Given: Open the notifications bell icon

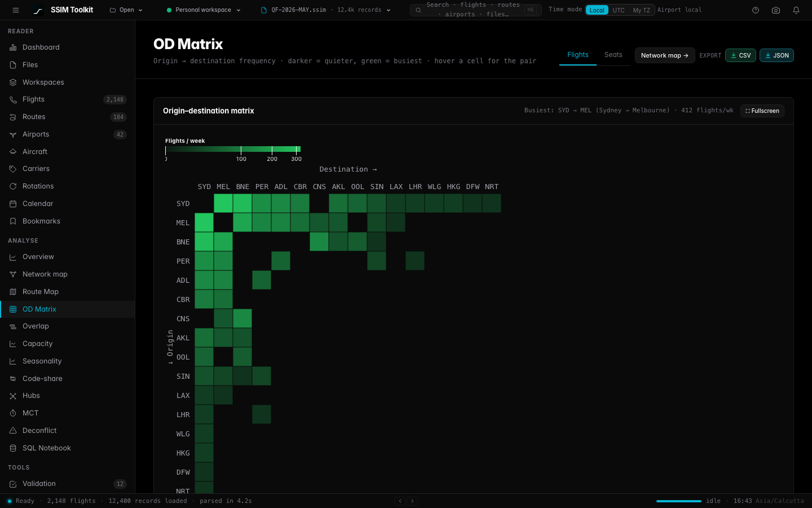Looking at the screenshot, I should pos(796,10).
